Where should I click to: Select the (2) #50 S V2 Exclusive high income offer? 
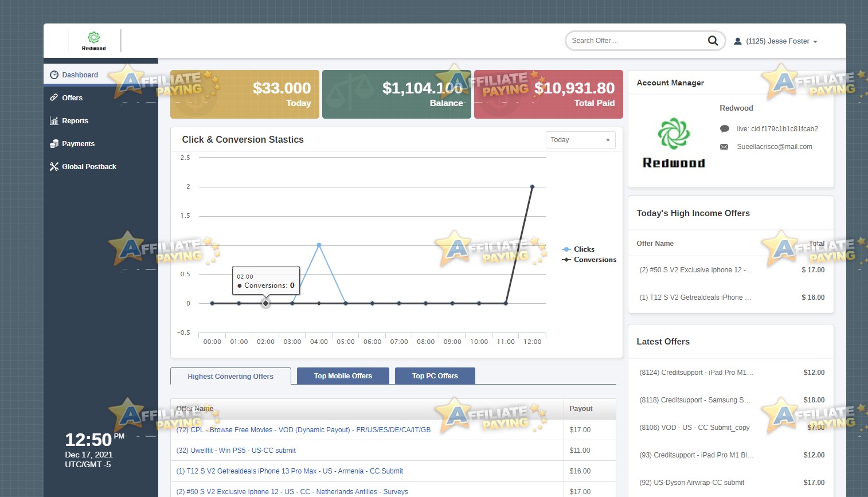(696, 270)
